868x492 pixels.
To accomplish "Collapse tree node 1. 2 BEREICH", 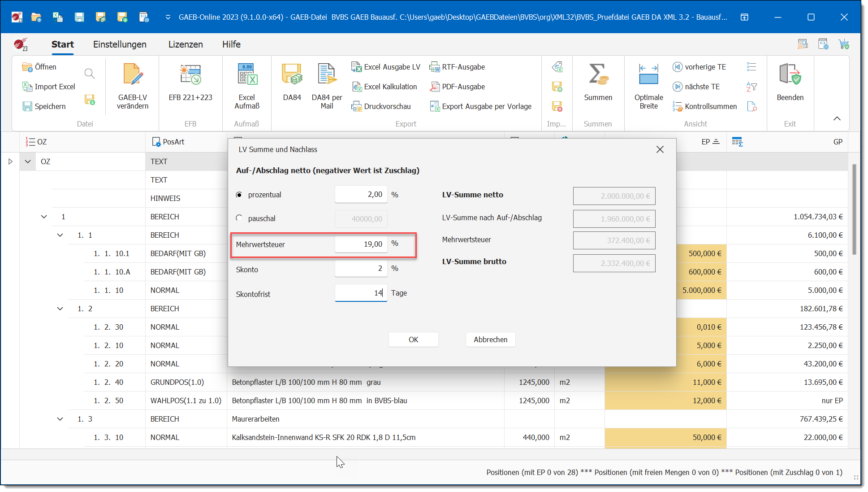I will [60, 309].
